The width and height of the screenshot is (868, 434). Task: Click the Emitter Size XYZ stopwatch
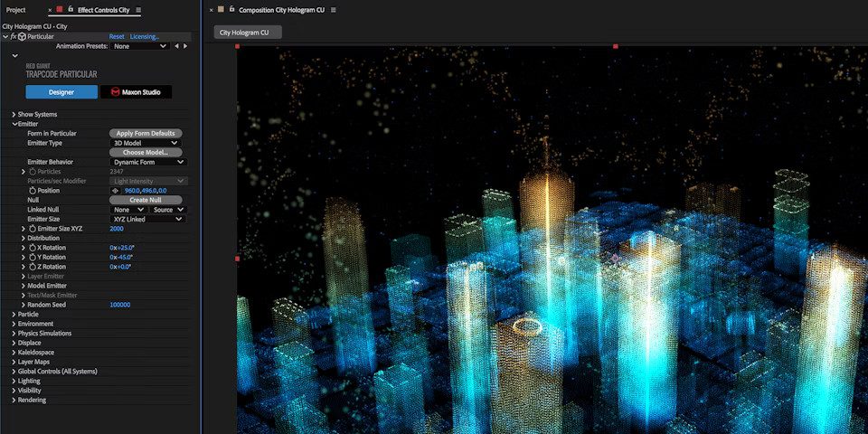pyautogui.click(x=33, y=229)
